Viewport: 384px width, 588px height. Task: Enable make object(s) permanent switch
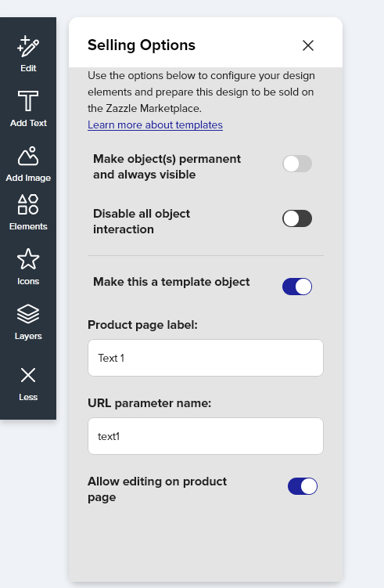297,164
